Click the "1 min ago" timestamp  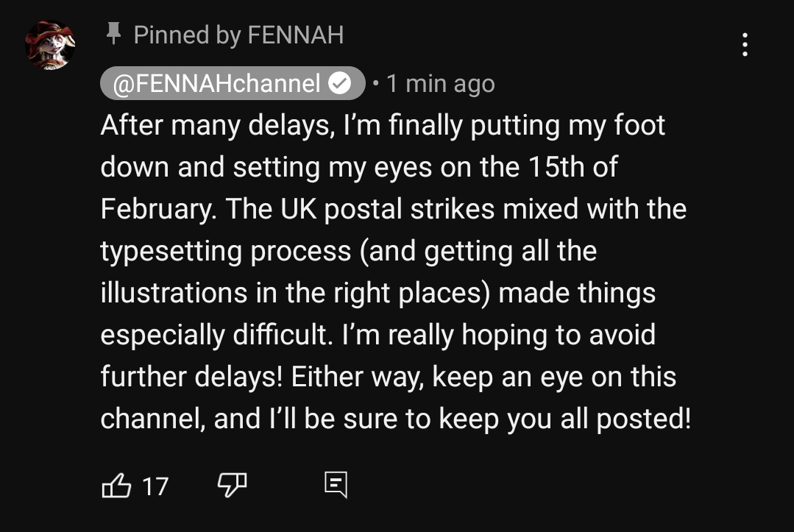pyautogui.click(x=440, y=84)
